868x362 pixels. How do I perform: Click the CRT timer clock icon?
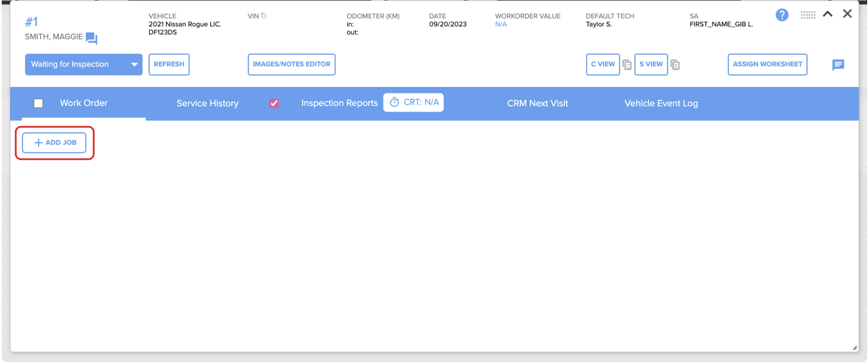tap(394, 102)
